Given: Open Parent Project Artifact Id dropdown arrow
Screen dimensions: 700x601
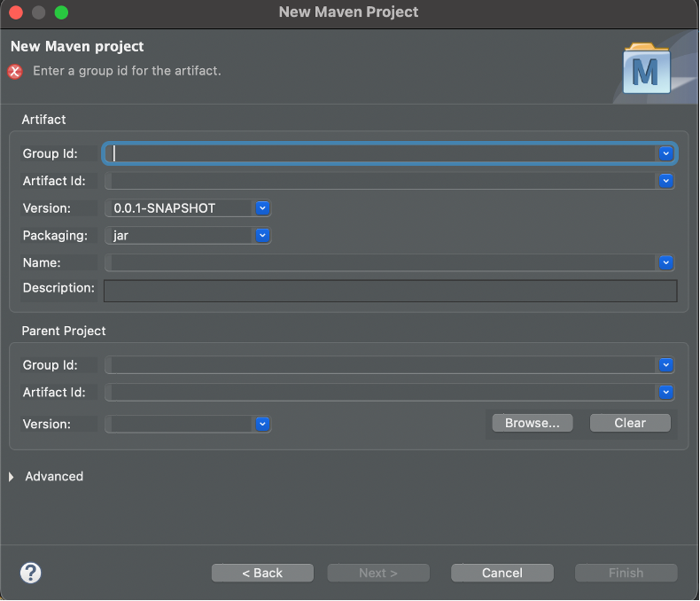Looking at the screenshot, I should (x=665, y=392).
